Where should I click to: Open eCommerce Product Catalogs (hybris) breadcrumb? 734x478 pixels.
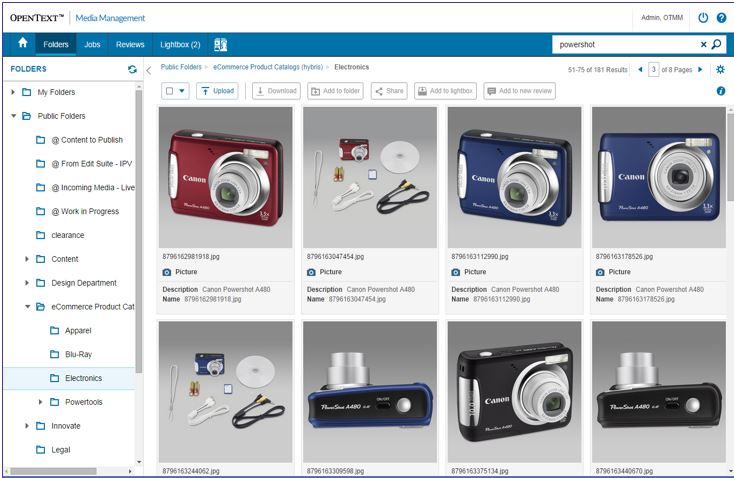click(268, 67)
